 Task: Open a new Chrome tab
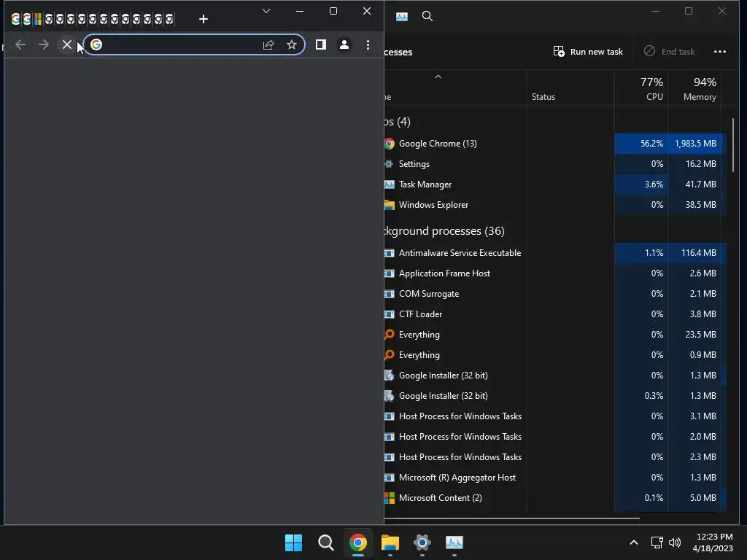point(204,19)
